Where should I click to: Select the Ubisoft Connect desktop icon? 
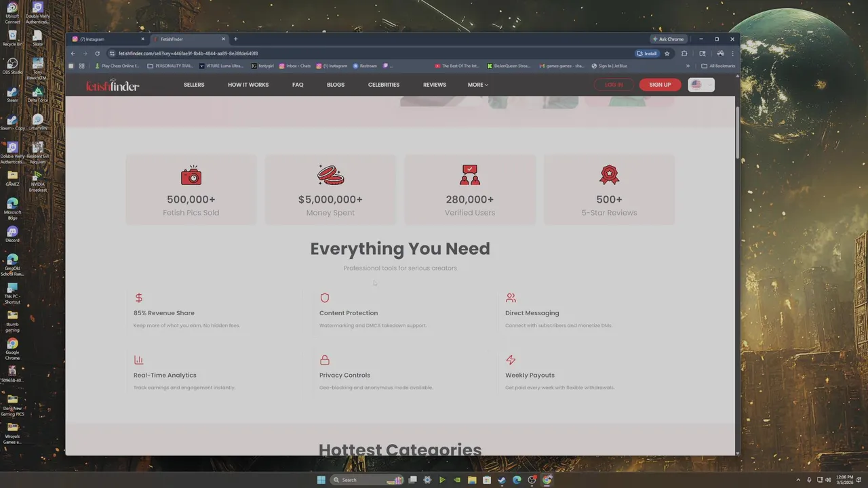tap(12, 13)
